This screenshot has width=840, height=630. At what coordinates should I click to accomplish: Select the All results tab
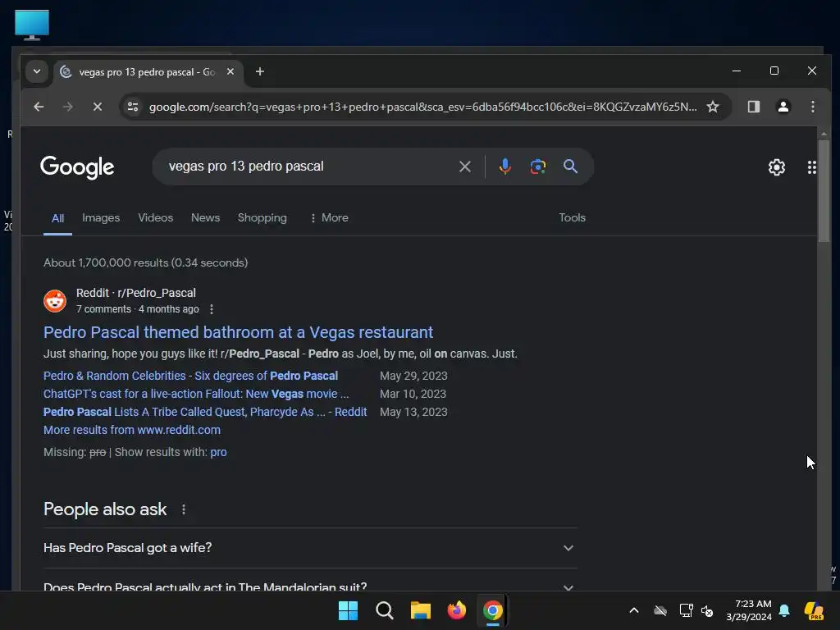[58, 218]
